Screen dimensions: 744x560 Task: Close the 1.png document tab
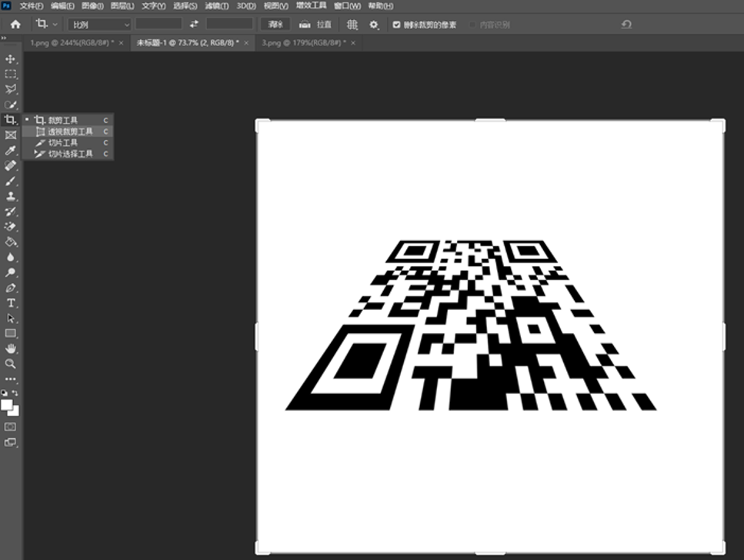pos(121,43)
